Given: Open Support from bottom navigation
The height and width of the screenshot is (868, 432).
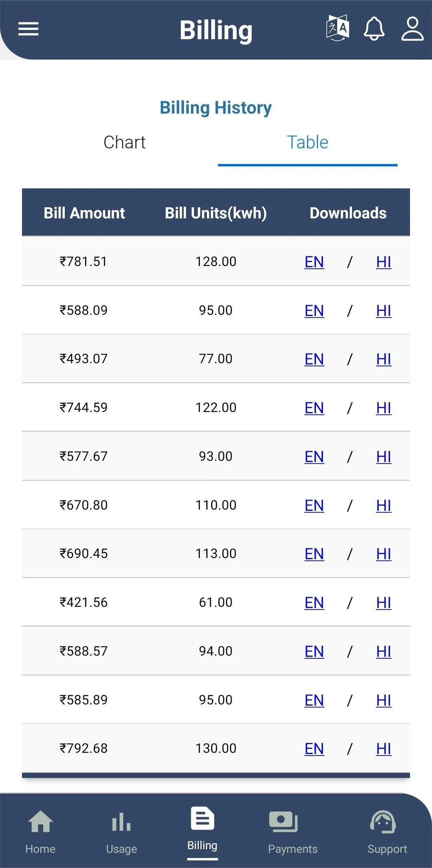Looking at the screenshot, I should [x=387, y=830].
